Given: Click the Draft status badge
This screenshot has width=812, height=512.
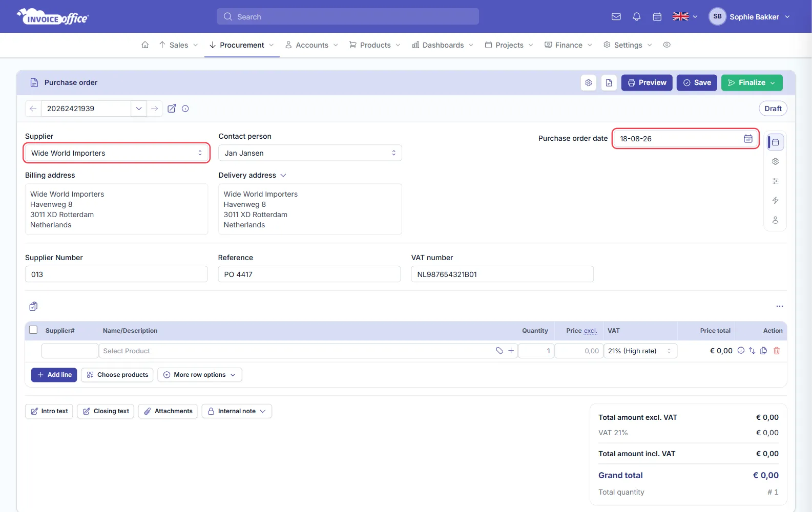Looking at the screenshot, I should pos(773,109).
